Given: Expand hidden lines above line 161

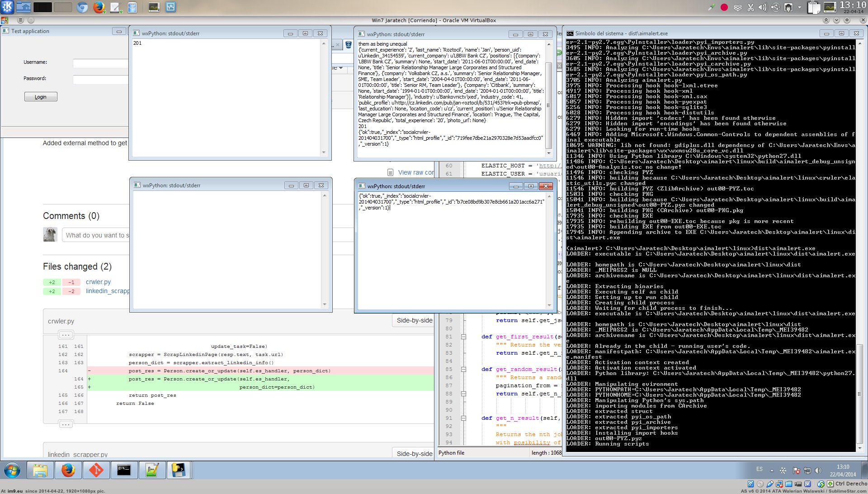Looking at the screenshot, I should coord(66,335).
